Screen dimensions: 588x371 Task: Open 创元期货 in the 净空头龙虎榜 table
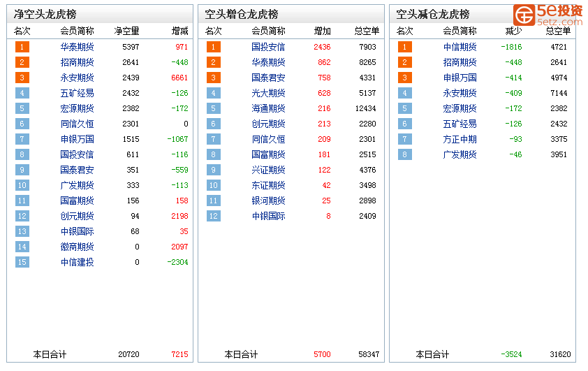(77, 216)
